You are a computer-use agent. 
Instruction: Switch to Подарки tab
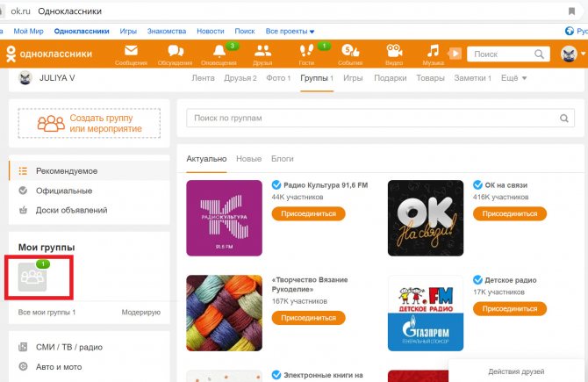(390, 78)
